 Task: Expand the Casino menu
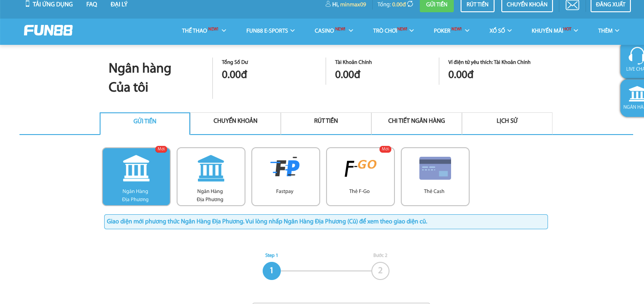[x=334, y=31]
